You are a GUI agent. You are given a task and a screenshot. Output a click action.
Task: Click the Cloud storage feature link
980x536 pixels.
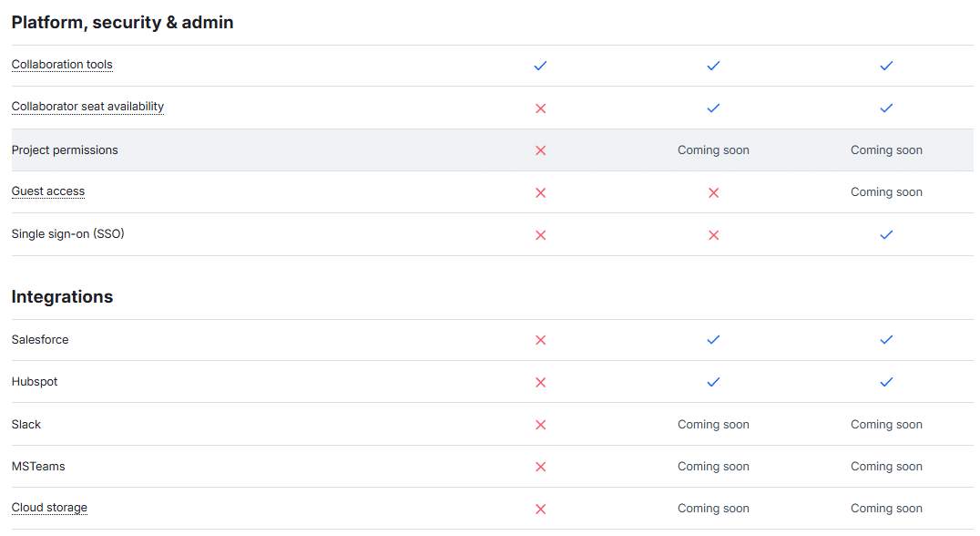point(49,508)
